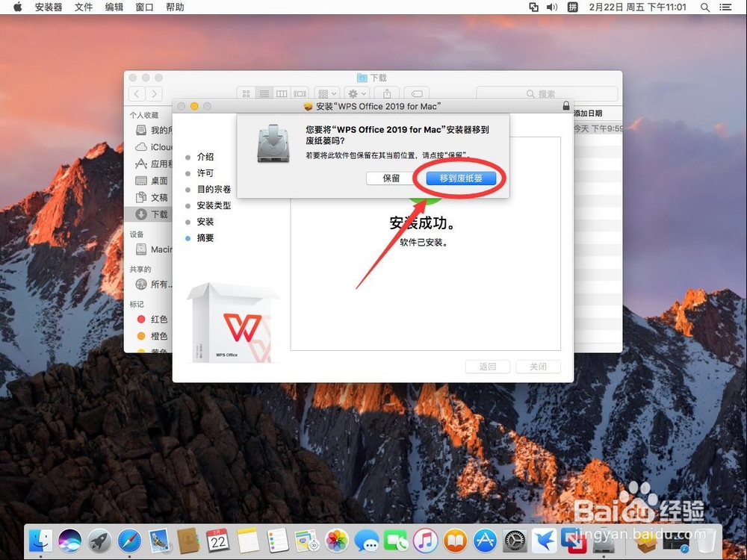The image size is (747, 560).
Task: Open Launchpad from the Dock
Action: (x=99, y=541)
